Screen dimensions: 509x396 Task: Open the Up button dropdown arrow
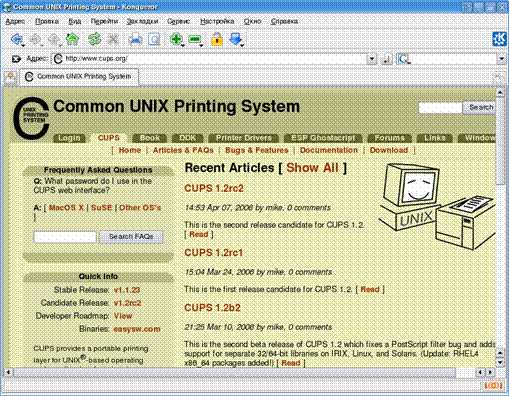pyautogui.click(x=61, y=45)
